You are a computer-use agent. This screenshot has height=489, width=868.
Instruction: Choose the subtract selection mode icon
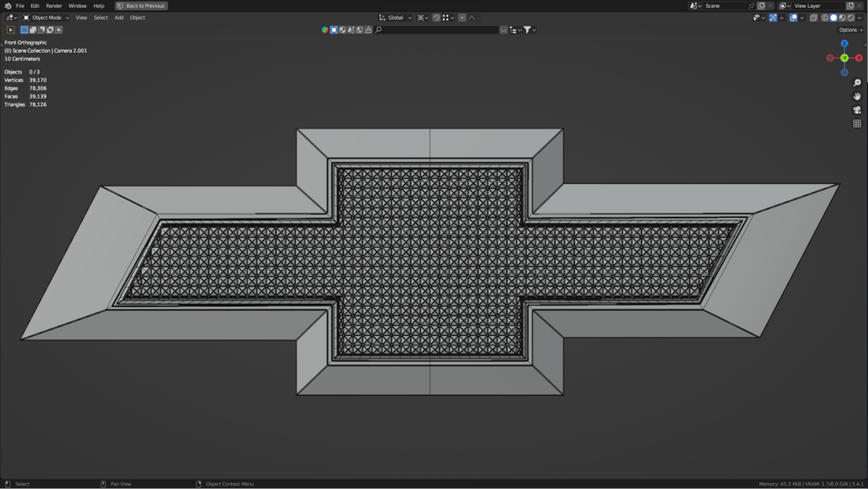(x=41, y=30)
